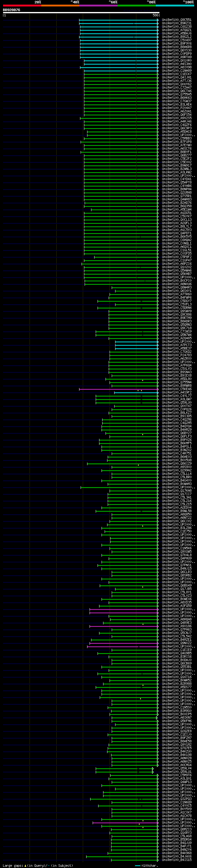The width and height of the screenshot is (197, 868).
Task: Click the UniRef100_B4IS15 label
Action: pyautogui.click(x=176, y=860)
